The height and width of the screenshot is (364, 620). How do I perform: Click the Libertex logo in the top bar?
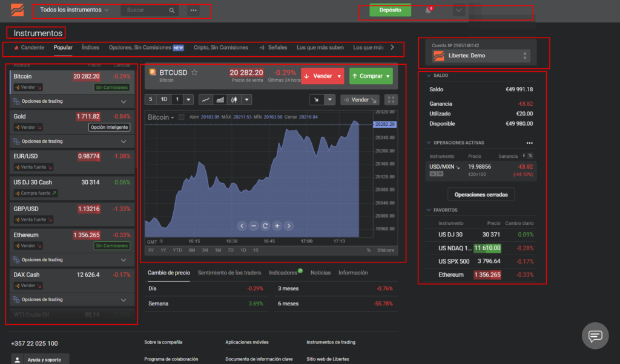coord(18,10)
